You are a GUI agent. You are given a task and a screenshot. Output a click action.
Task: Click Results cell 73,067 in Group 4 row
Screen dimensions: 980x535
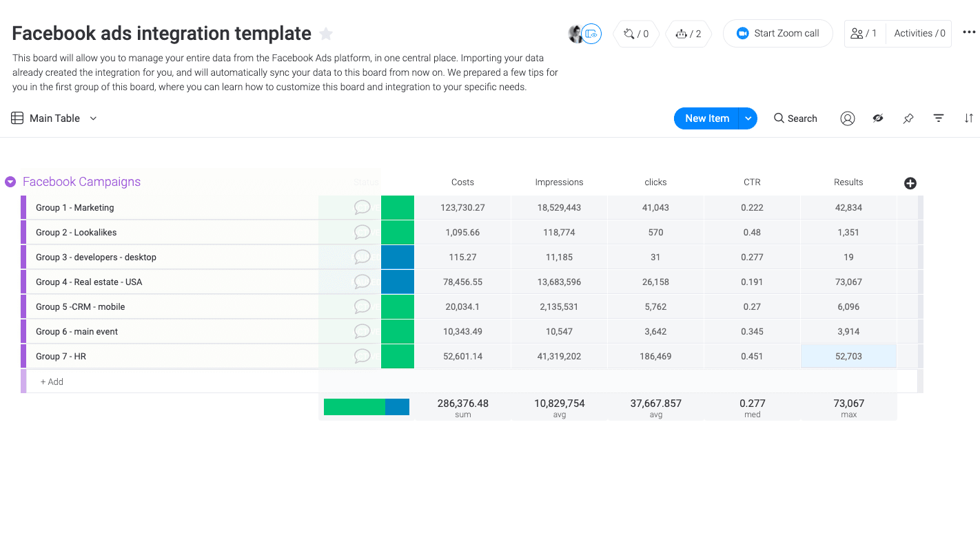click(x=848, y=282)
